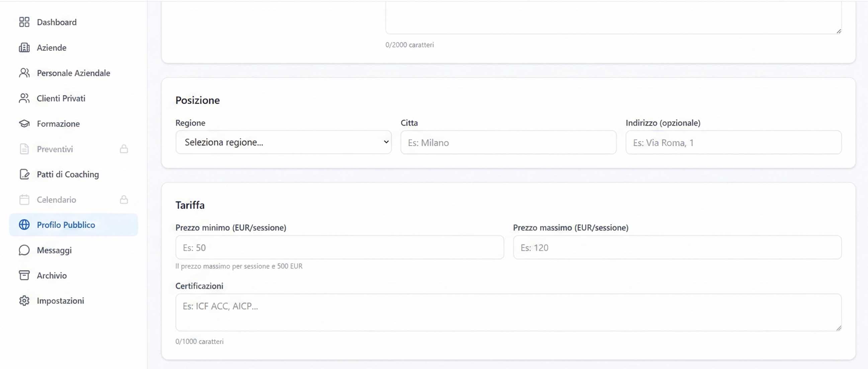
Task: Click the Personale Aziendale people icon
Action: click(x=24, y=73)
